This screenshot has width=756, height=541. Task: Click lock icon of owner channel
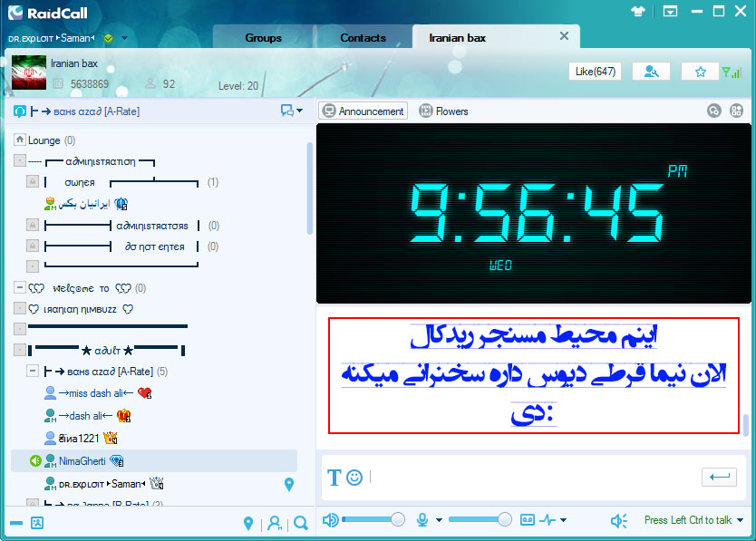33,182
